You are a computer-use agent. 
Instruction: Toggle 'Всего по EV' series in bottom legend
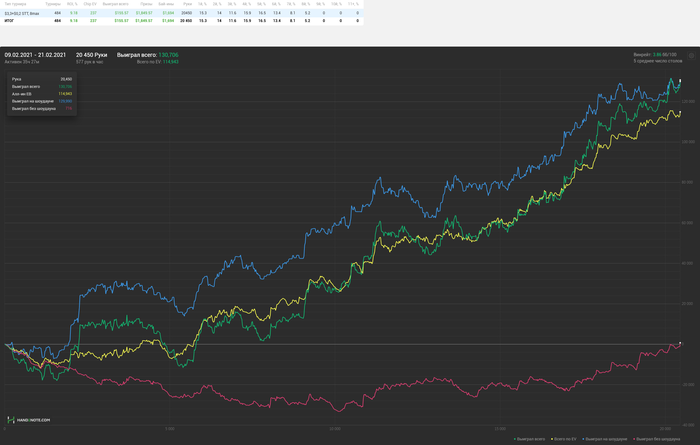563,439
